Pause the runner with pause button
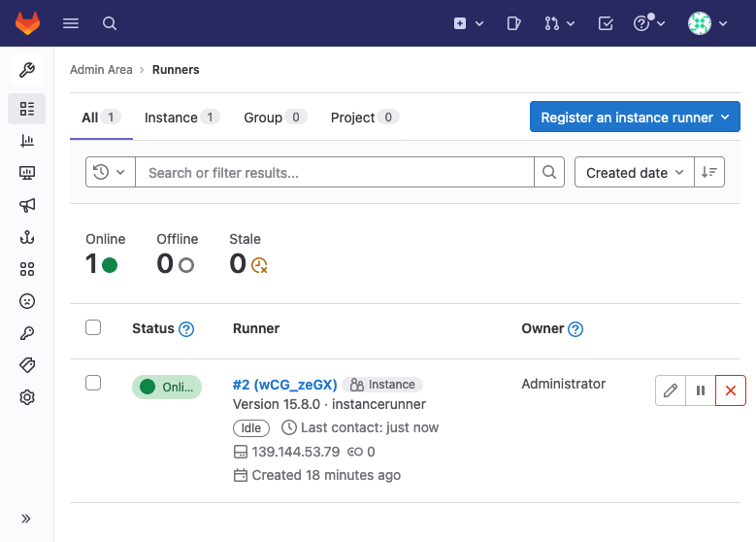 tap(701, 390)
